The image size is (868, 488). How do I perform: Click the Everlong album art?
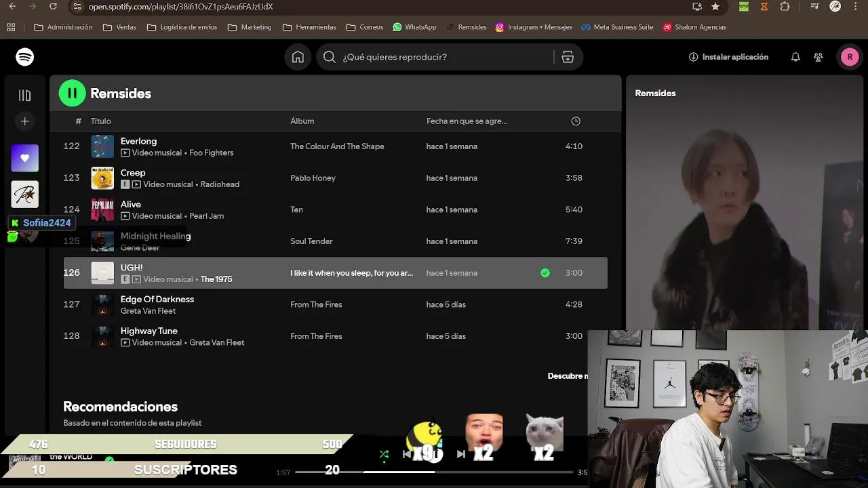point(102,146)
